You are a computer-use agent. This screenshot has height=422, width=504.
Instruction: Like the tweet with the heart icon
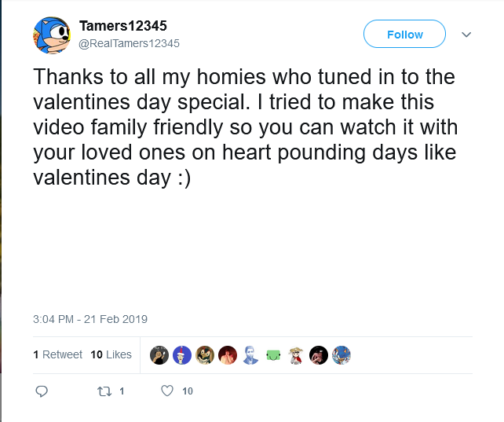[x=166, y=391]
